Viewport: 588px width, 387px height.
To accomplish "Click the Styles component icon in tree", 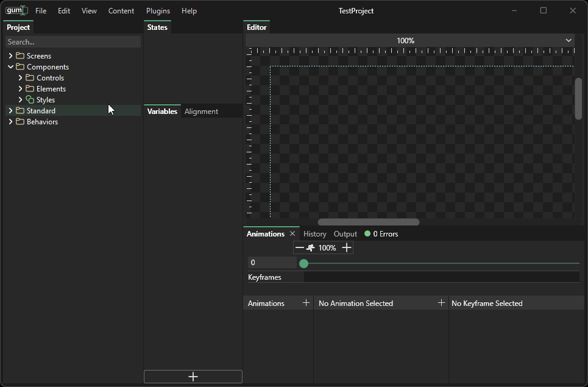I will [30, 100].
